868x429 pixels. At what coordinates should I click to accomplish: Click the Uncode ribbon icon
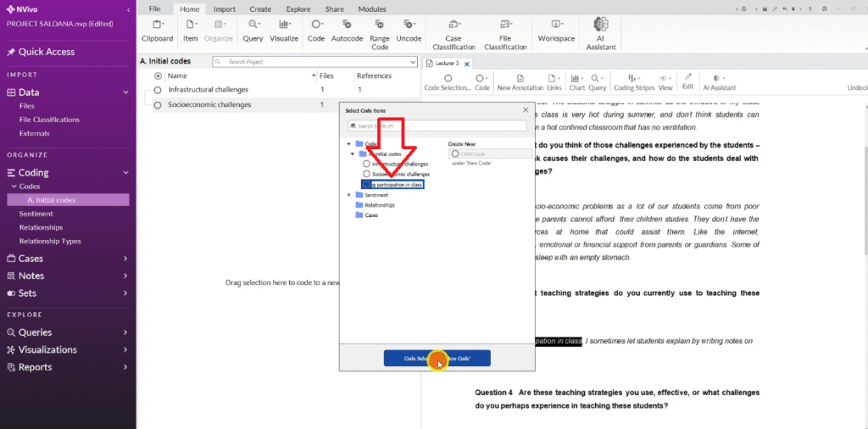click(x=409, y=30)
